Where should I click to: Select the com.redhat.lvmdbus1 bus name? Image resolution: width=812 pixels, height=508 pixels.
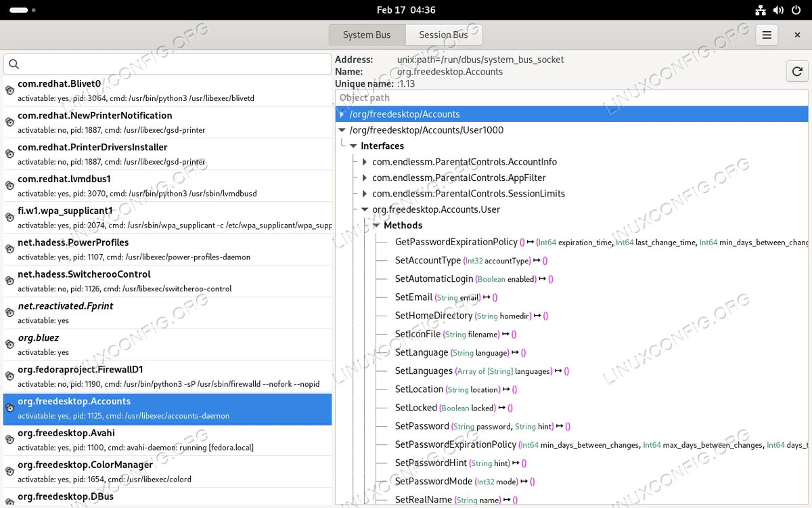(167, 186)
